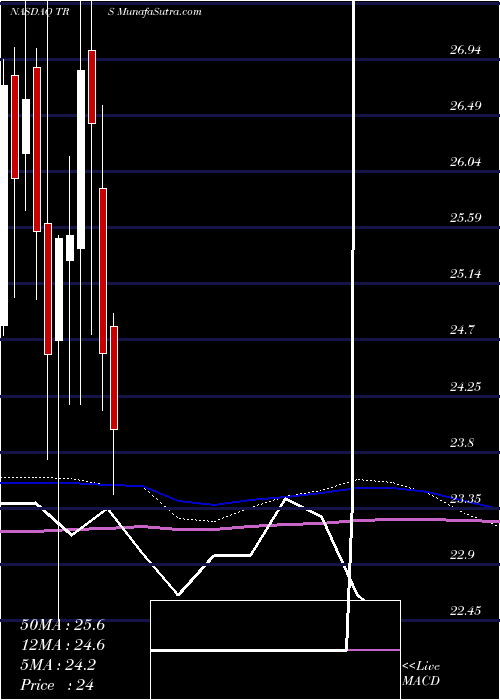Click the 22.45 price axis label

coord(466,610)
